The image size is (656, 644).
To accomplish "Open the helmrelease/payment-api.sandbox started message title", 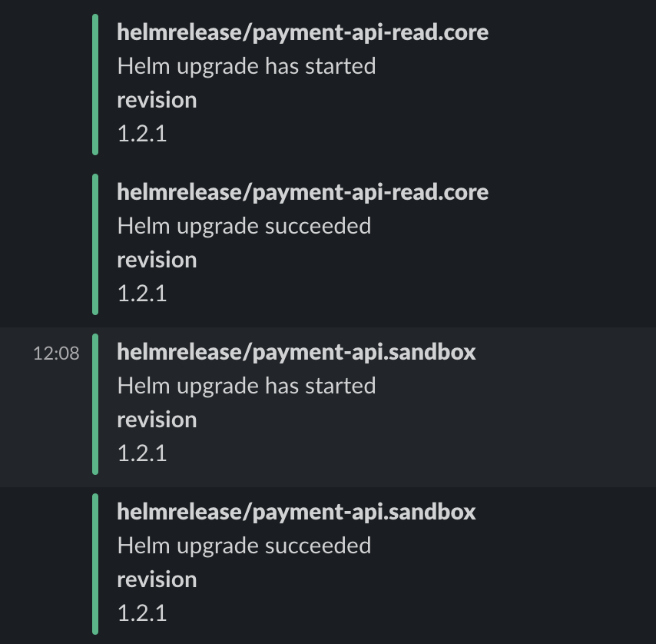I will [x=297, y=352].
